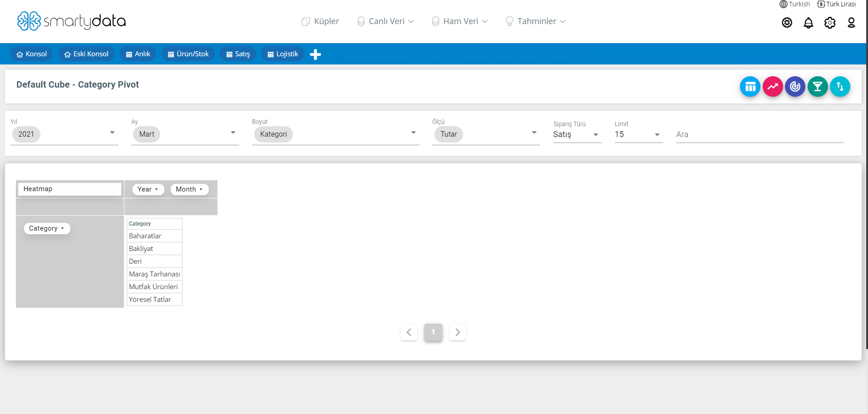
Task: Go to next page arrow
Action: (458, 332)
